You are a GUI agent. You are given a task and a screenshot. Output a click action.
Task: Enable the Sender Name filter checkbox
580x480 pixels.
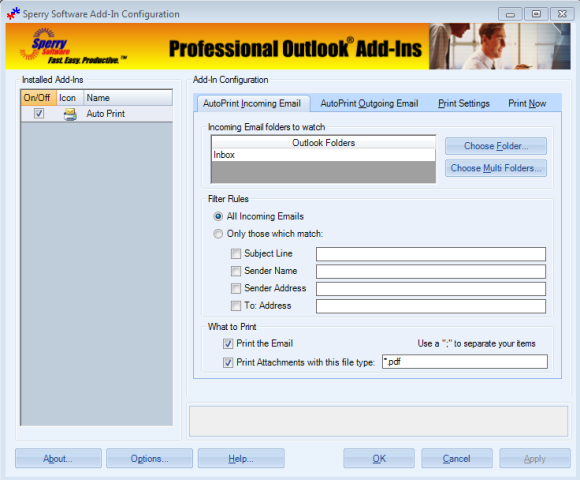[x=236, y=271]
